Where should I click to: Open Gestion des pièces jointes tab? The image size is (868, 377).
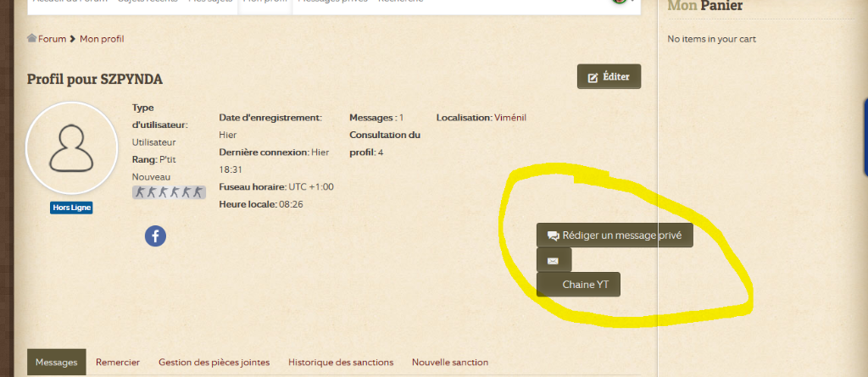[214, 362]
